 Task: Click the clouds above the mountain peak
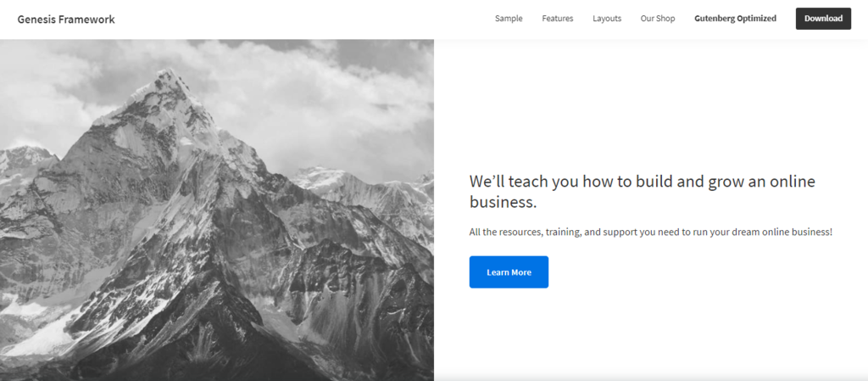pos(297,76)
